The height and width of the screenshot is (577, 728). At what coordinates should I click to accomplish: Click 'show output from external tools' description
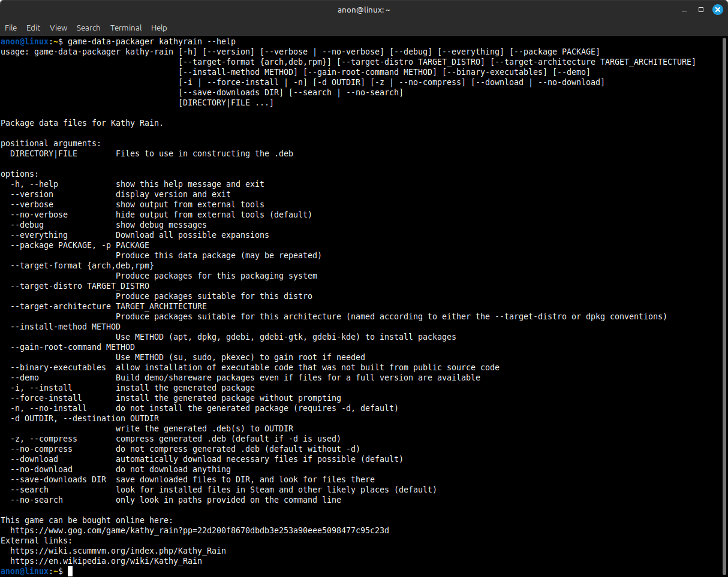[190, 204]
